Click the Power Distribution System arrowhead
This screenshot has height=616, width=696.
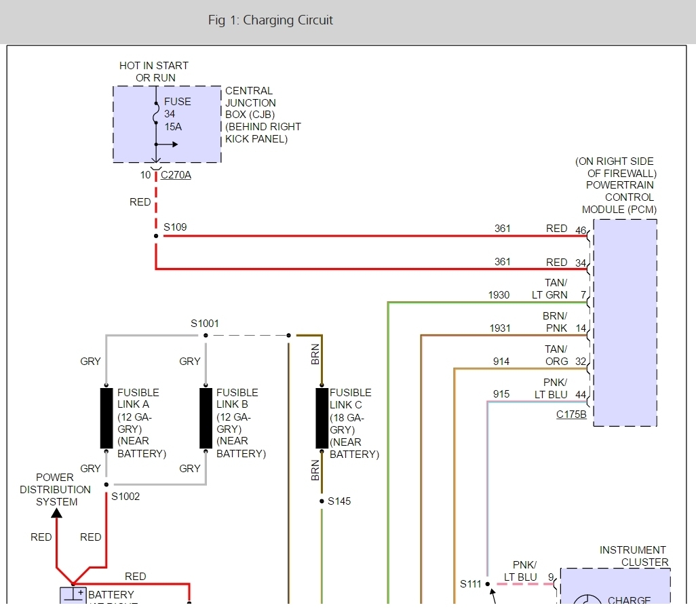56,513
